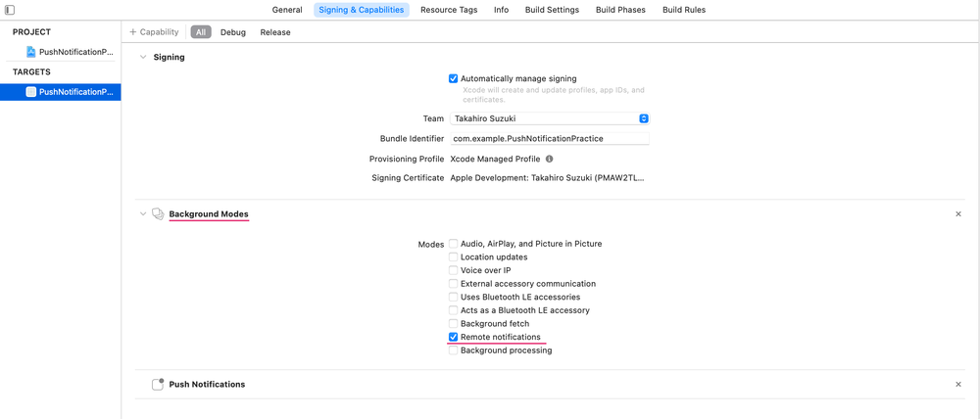Viewport: 980px width, 419px height.
Task: Enable Background fetch mode
Action: 453,324
